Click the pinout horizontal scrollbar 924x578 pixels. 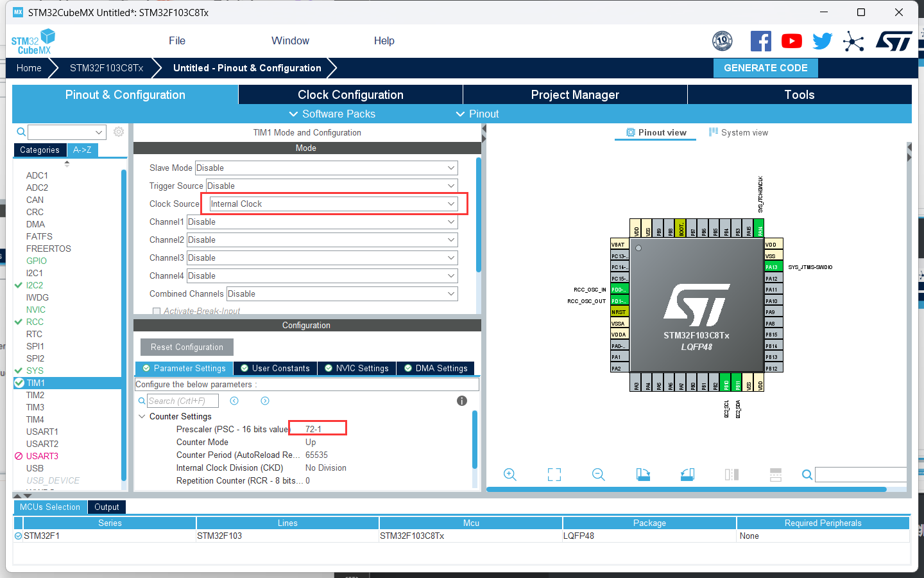tap(687, 489)
